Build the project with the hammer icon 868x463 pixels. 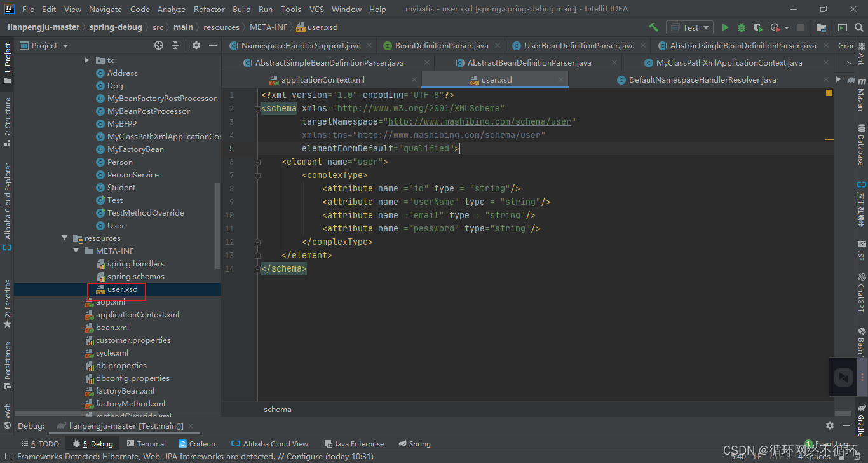[653, 27]
